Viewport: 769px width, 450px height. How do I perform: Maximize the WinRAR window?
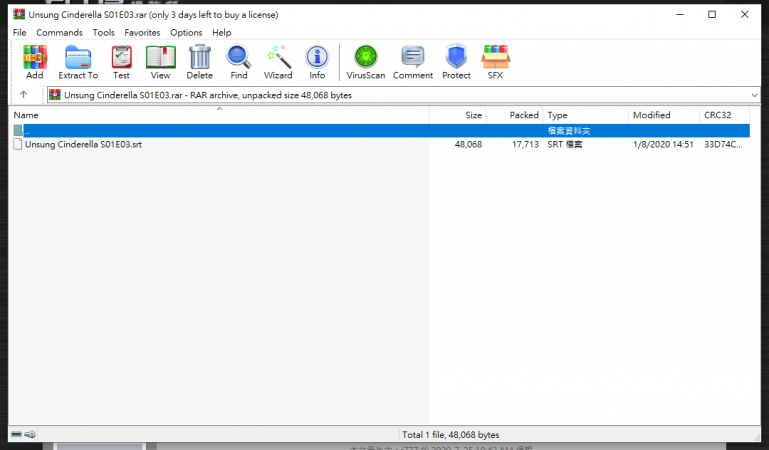(x=712, y=14)
